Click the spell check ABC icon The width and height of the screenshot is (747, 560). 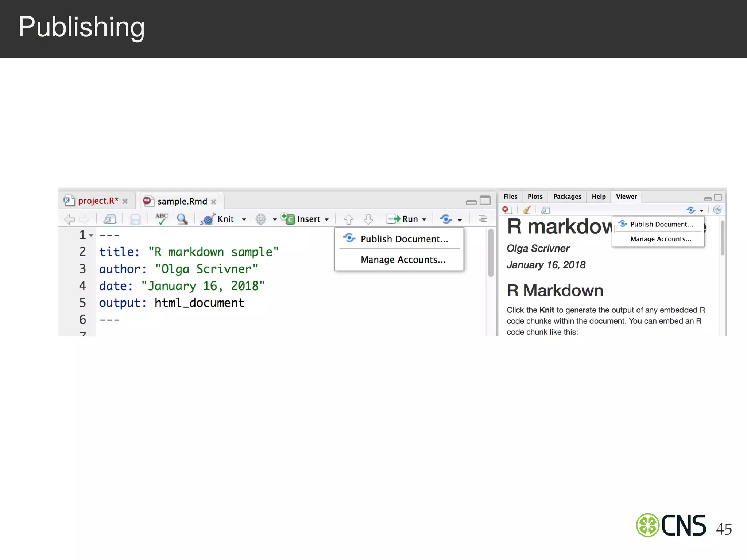coord(162,219)
